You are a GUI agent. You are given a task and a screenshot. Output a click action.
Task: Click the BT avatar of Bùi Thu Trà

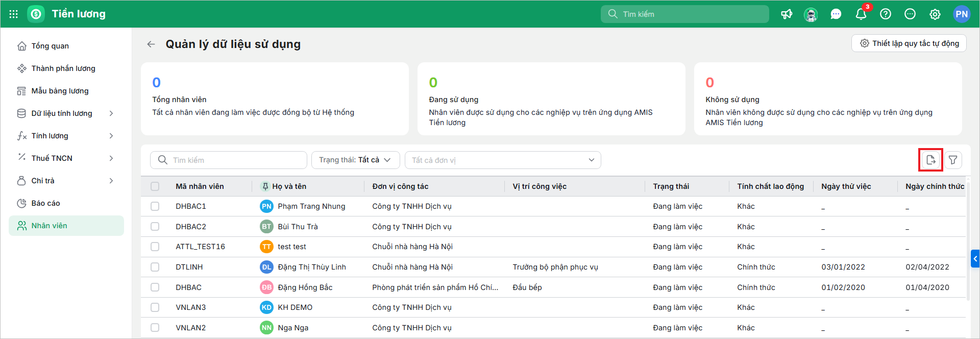(x=266, y=227)
